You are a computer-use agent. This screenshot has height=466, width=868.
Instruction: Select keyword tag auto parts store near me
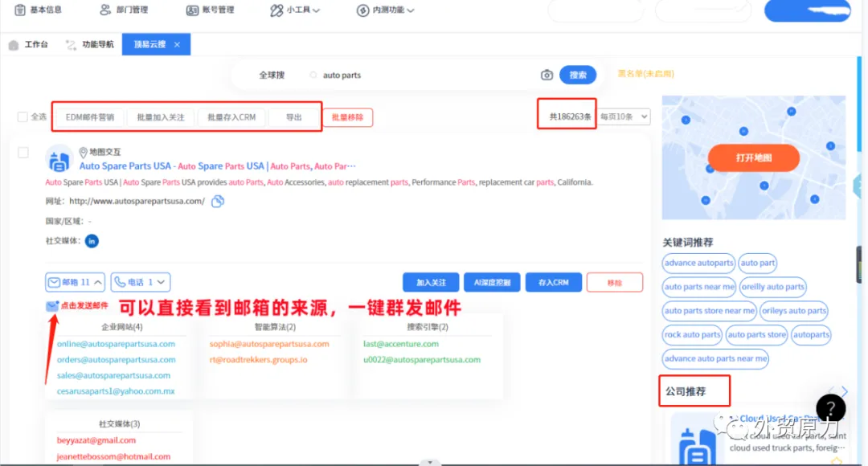[x=709, y=310]
